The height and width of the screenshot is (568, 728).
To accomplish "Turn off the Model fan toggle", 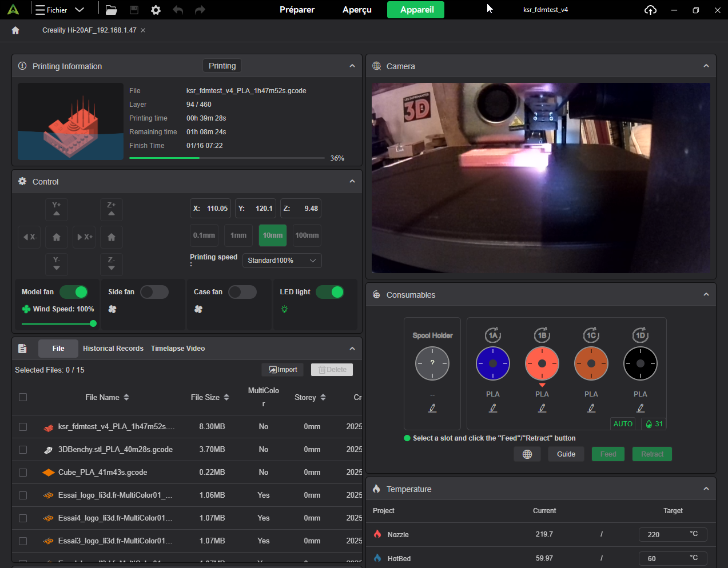I will (74, 292).
